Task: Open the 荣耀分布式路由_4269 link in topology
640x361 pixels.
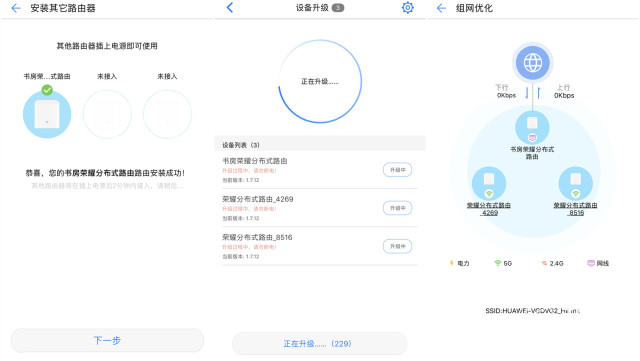Action: coord(489,209)
